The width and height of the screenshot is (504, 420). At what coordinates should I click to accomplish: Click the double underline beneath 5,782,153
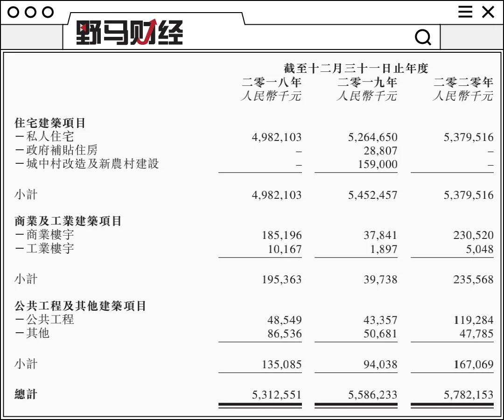click(452, 406)
